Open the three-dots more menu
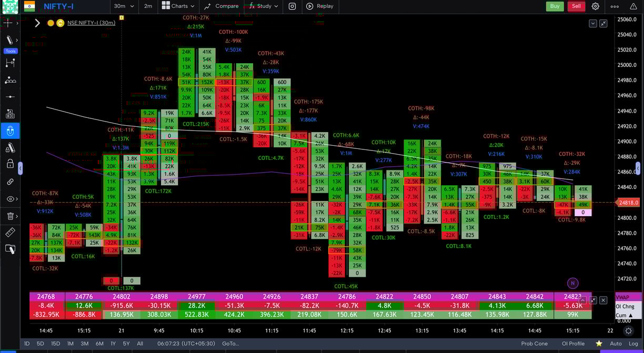 [615, 6]
